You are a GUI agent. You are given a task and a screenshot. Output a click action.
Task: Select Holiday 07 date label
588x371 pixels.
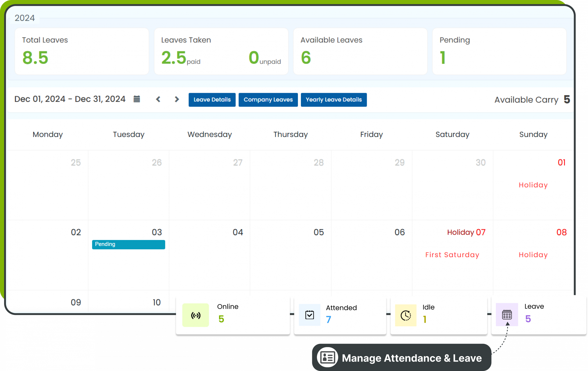tap(466, 232)
